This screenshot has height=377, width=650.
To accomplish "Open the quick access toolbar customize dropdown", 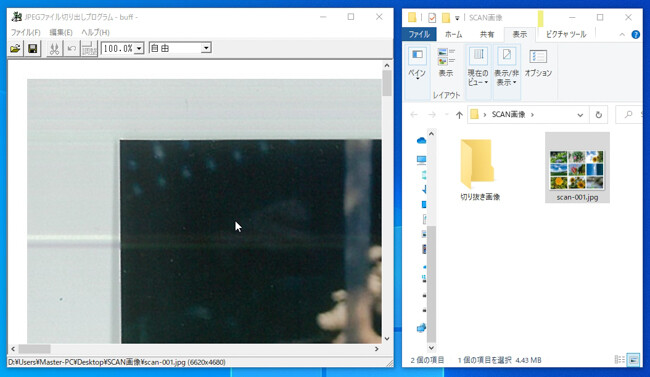I will point(457,18).
